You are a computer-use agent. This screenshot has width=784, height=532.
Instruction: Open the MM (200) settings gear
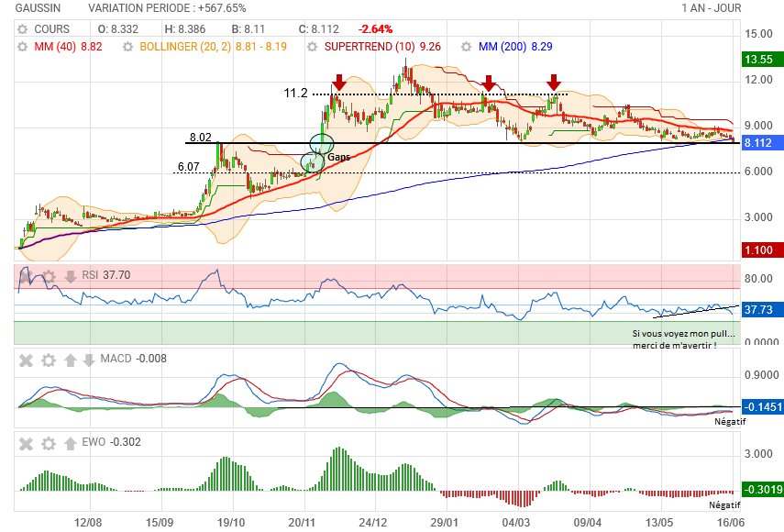pyautogui.click(x=467, y=47)
